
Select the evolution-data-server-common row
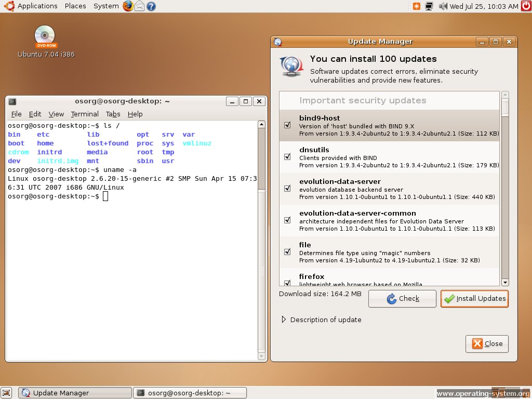pos(389,220)
